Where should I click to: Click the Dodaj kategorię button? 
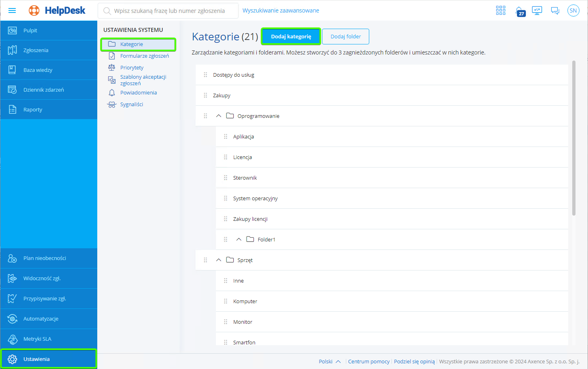[x=291, y=36]
